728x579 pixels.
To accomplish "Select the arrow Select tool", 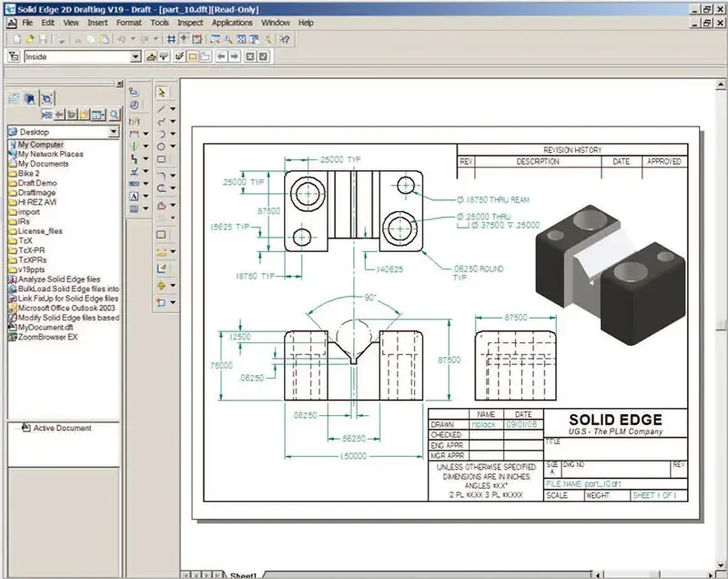I will 162,92.
